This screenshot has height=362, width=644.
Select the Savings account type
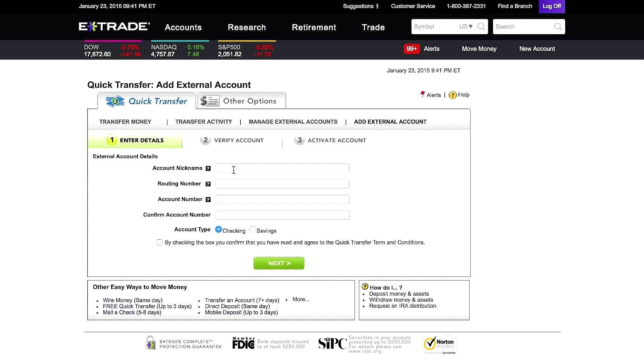tap(252, 229)
